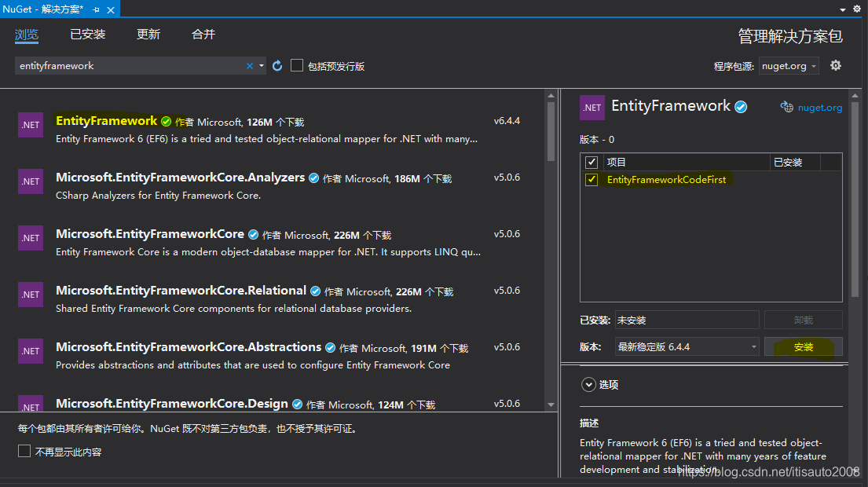868x487 pixels.
Task: Switch to the Browse tab
Action: tap(27, 35)
